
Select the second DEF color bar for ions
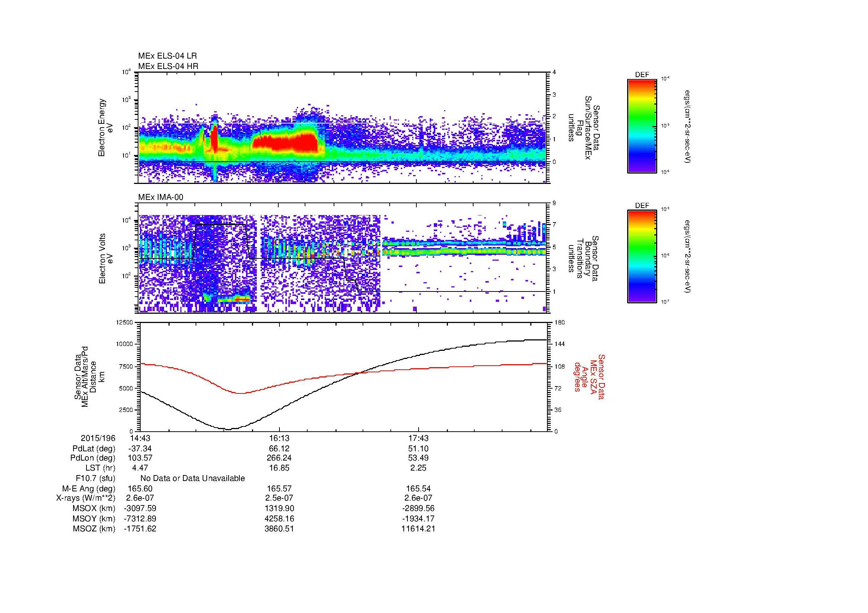(642, 257)
